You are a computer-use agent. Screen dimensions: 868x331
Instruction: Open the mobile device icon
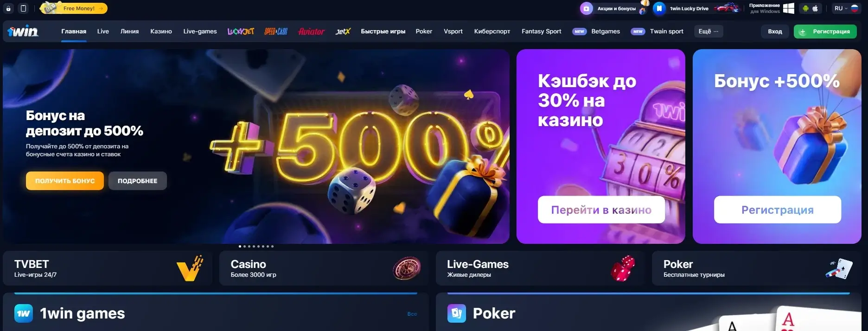tap(23, 8)
